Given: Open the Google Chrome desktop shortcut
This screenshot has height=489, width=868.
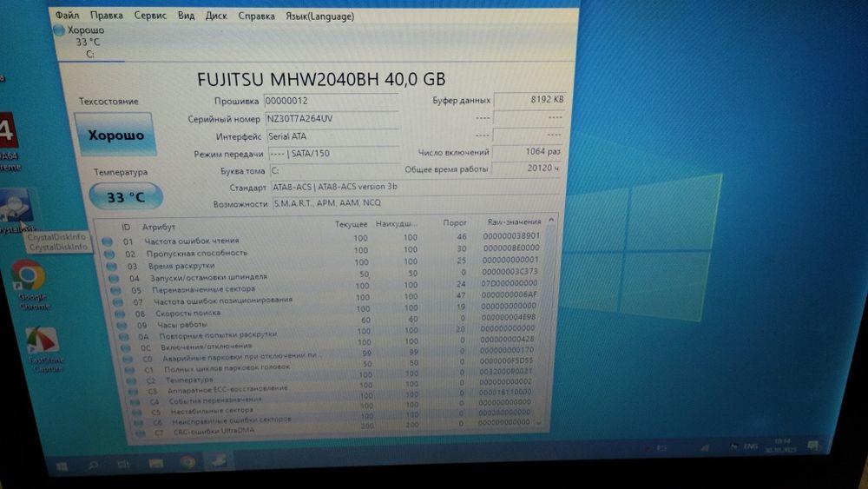Looking at the screenshot, I should [30, 285].
